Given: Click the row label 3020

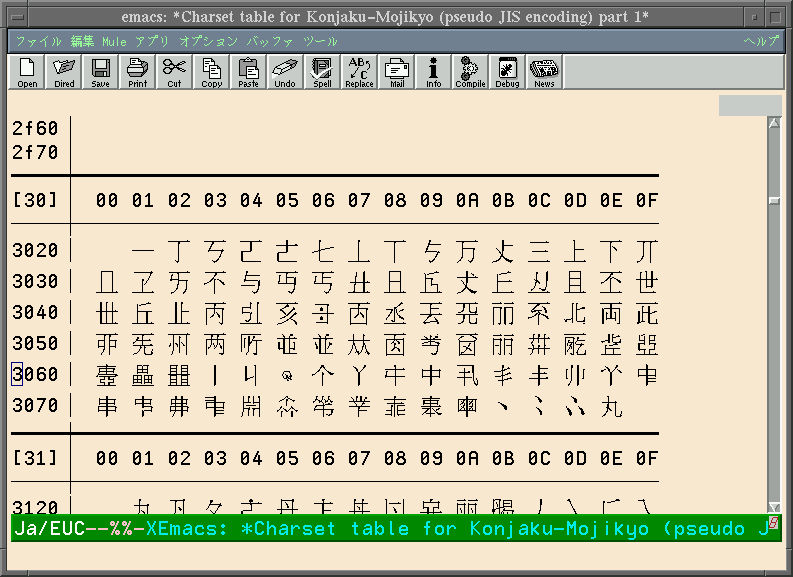Looking at the screenshot, I should pyautogui.click(x=35, y=250).
